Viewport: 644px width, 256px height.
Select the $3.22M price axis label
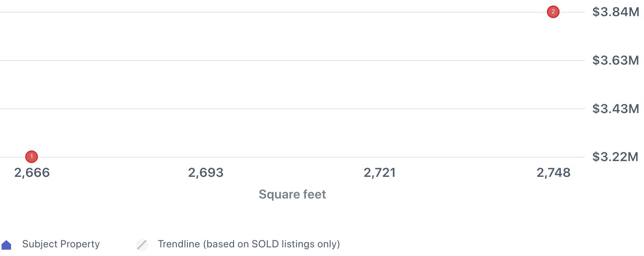[x=615, y=157]
